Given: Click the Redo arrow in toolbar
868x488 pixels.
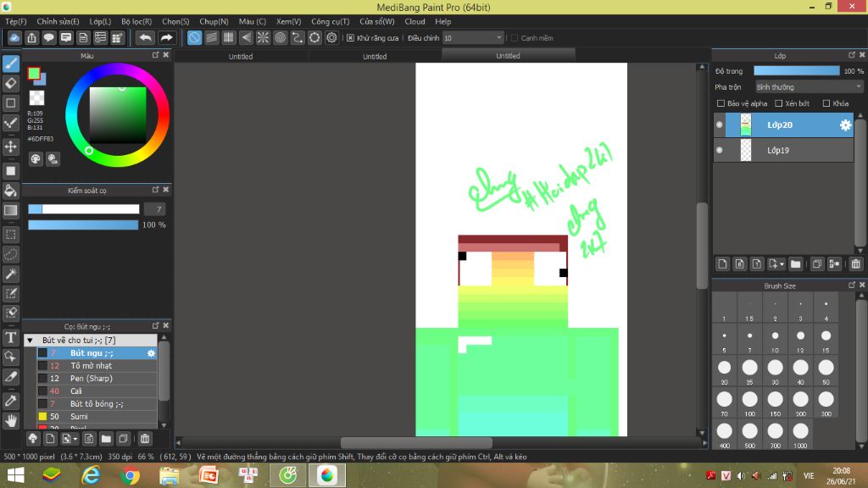Looking at the screenshot, I should [166, 37].
